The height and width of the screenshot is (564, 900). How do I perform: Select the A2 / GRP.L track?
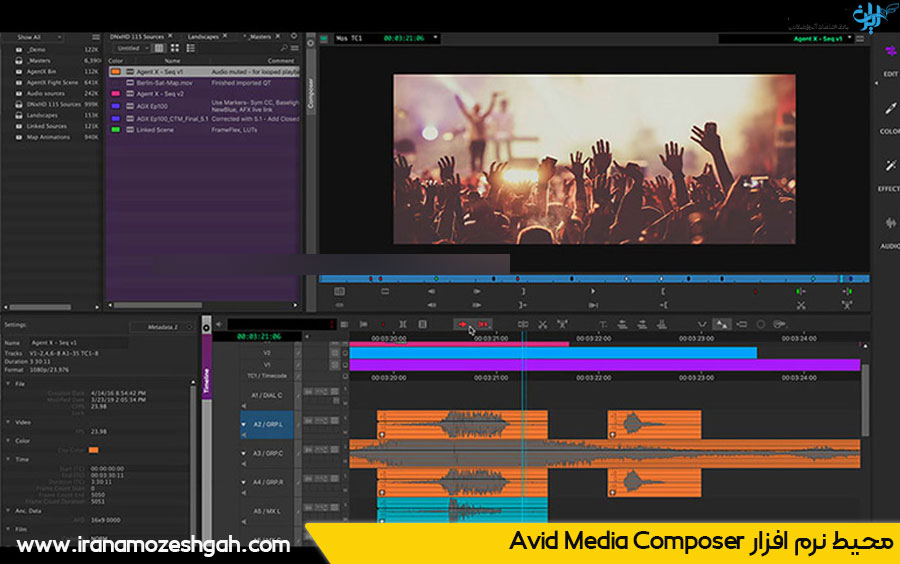[267, 425]
